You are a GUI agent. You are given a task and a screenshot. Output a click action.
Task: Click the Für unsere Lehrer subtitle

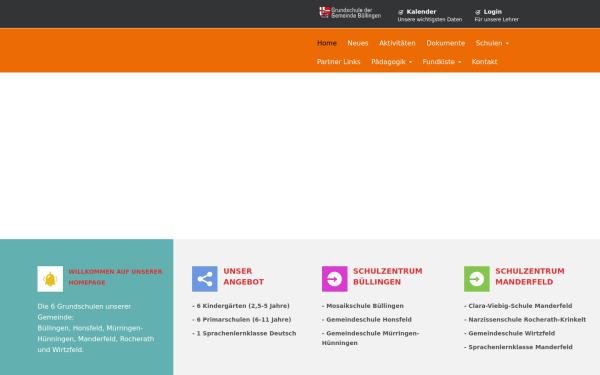(497, 20)
